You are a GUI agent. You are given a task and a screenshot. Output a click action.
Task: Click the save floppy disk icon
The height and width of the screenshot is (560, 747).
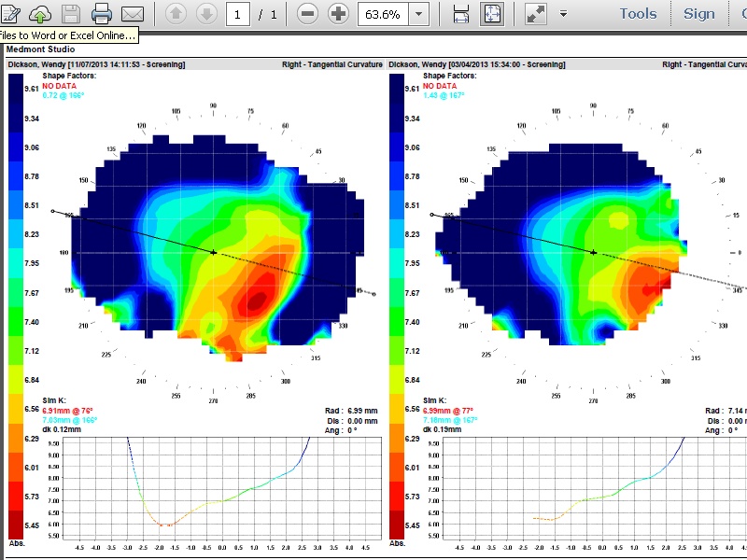point(71,14)
